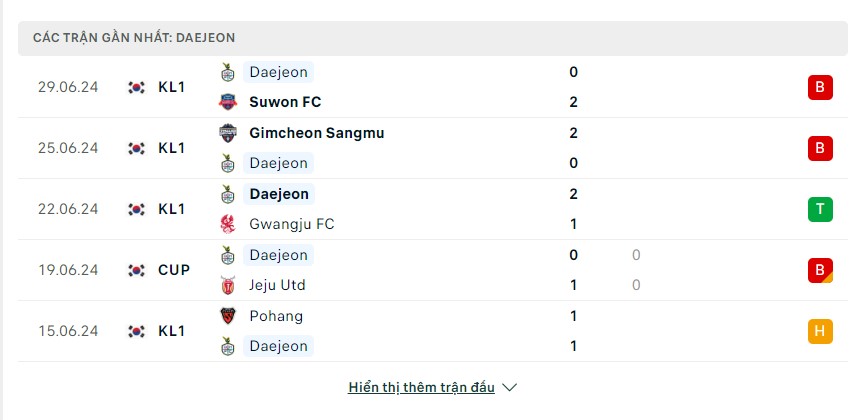This screenshot has width=861, height=420.
Task: Open Hiển thị thêm trận đấu link
Action: [421, 388]
